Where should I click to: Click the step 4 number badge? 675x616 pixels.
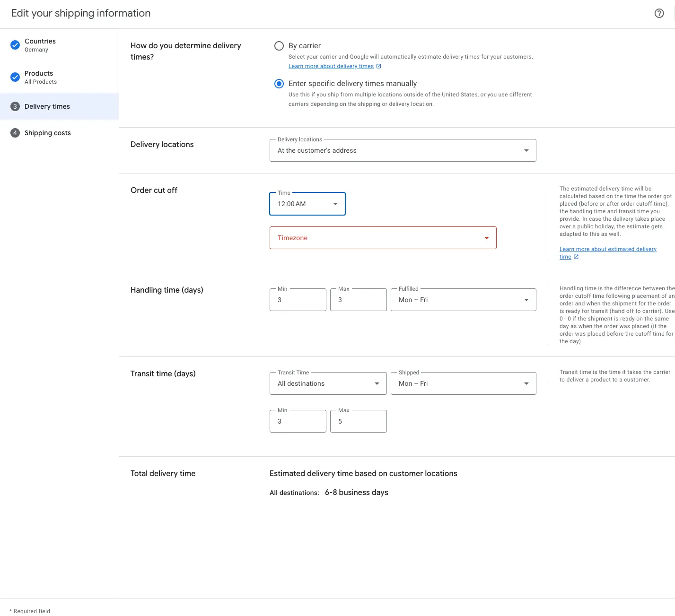pos(15,133)
